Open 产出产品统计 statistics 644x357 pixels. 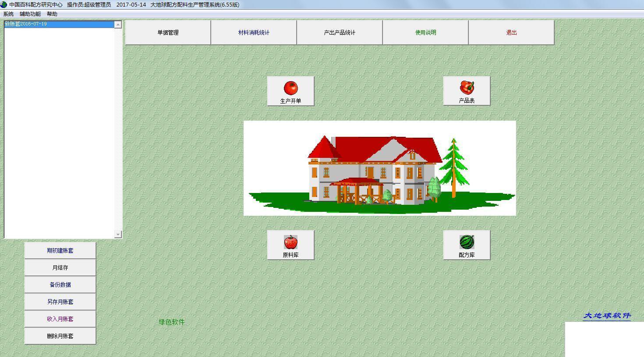click(x=340, y=32)
